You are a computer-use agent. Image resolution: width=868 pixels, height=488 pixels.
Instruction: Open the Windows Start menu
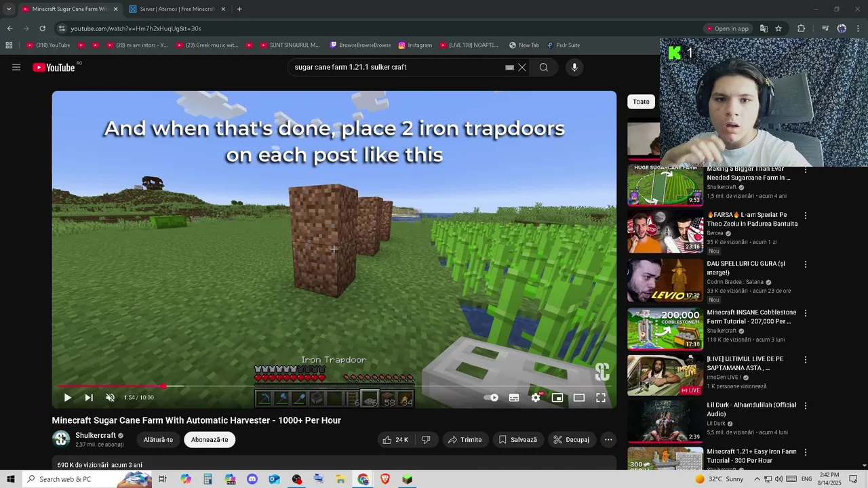click(x=10, y=479)
